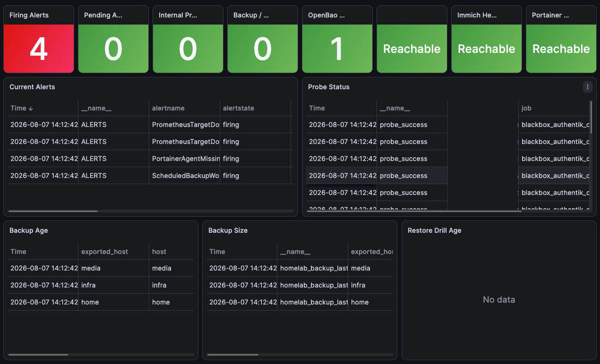Click firing state in the ScheduledBackupWo row
Viewport: 600px width, 364px height.
point(231,176)
